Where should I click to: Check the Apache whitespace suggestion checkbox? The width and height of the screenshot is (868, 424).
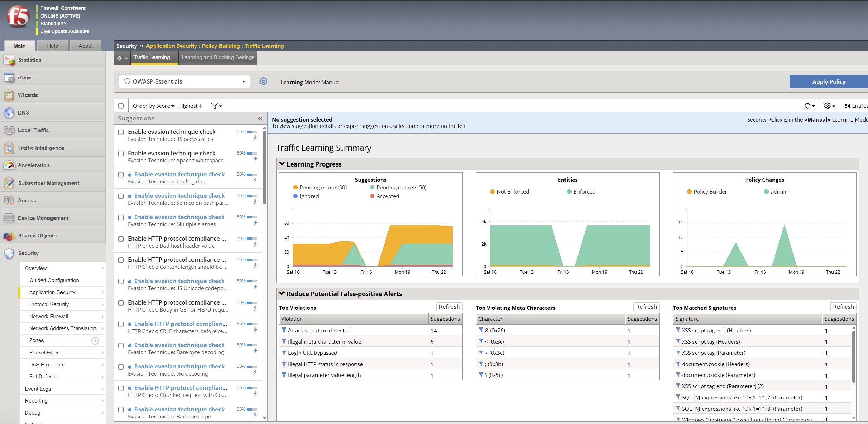[x=121, y=154]
